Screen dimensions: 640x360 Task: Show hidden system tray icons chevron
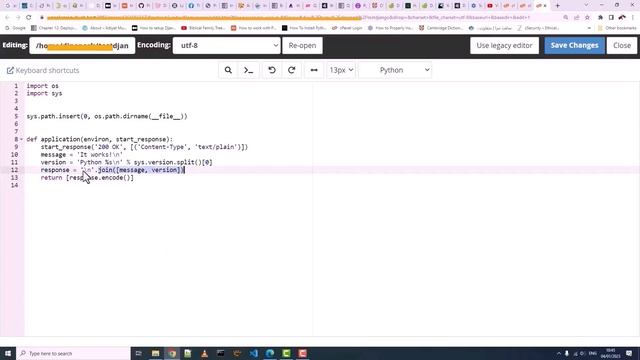click(x=559, y=353)
